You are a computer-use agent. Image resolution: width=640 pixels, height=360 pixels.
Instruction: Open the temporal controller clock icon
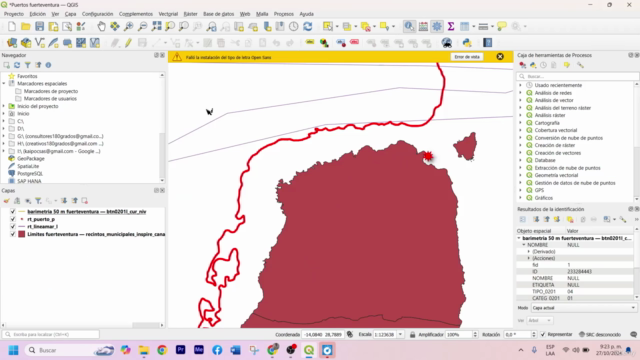point(294,27)
